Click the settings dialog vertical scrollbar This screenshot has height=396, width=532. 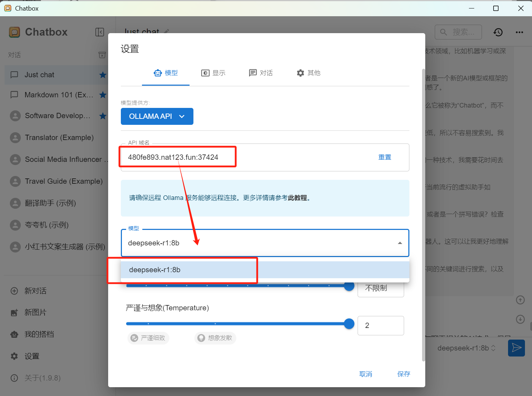pos(423,215)
